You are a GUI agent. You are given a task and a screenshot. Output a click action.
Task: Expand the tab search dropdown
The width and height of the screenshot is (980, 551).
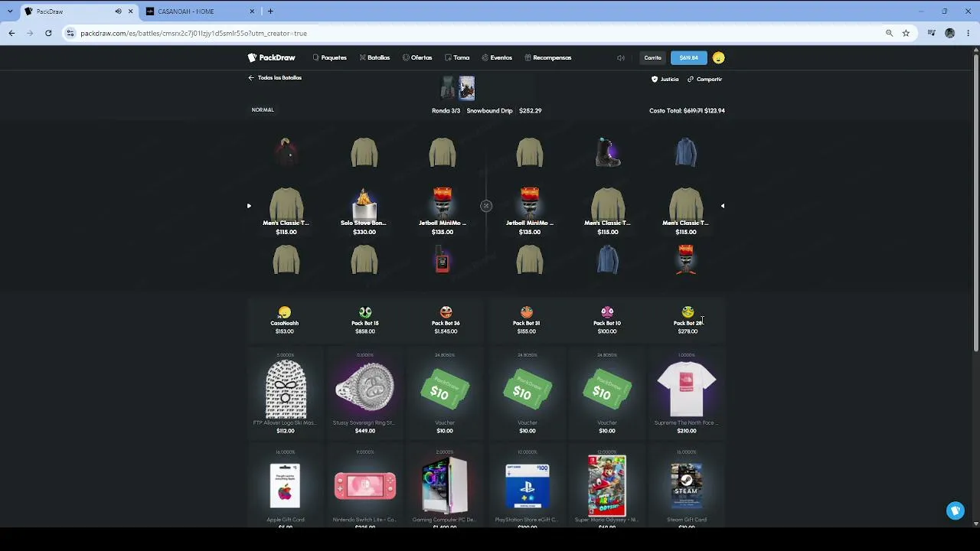10,11
